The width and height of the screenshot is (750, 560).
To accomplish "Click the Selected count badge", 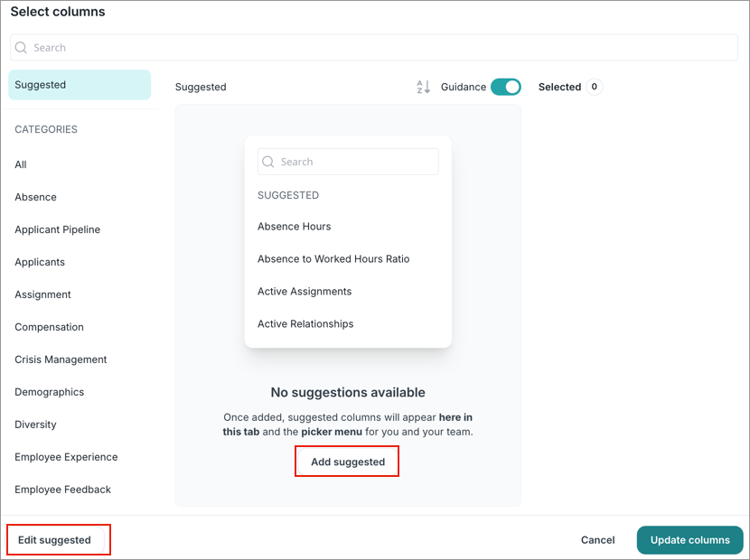I will (594, 87).
